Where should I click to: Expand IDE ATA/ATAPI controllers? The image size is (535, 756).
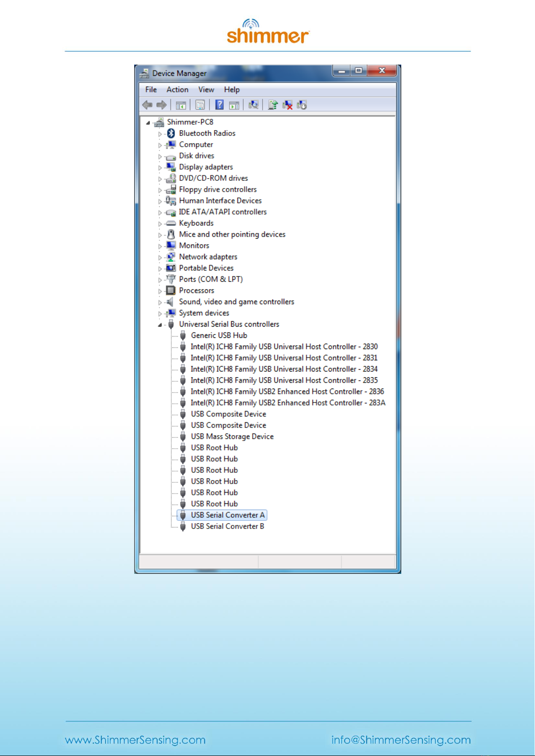click(x=160, y=212)
